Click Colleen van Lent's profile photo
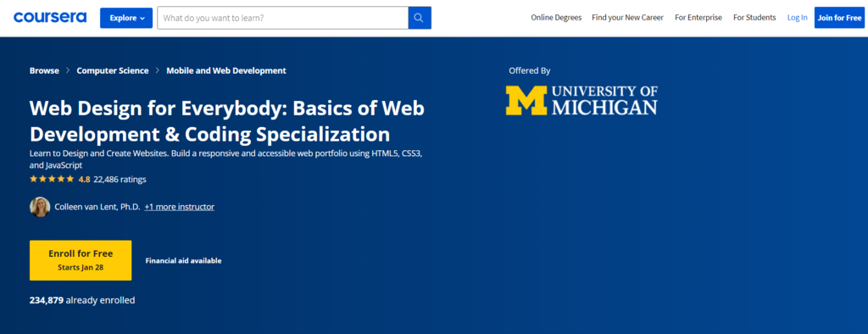This screenshot has height=334, width=868. point(40,207)
